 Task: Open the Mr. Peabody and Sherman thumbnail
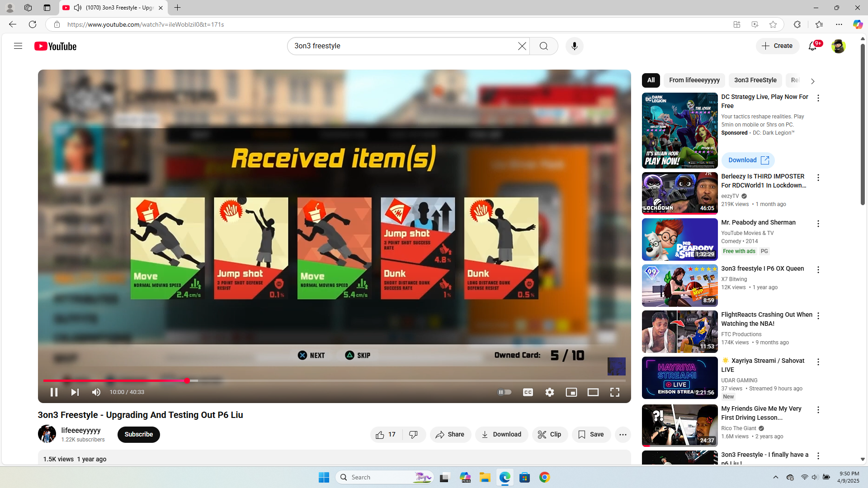click(680, 239)
